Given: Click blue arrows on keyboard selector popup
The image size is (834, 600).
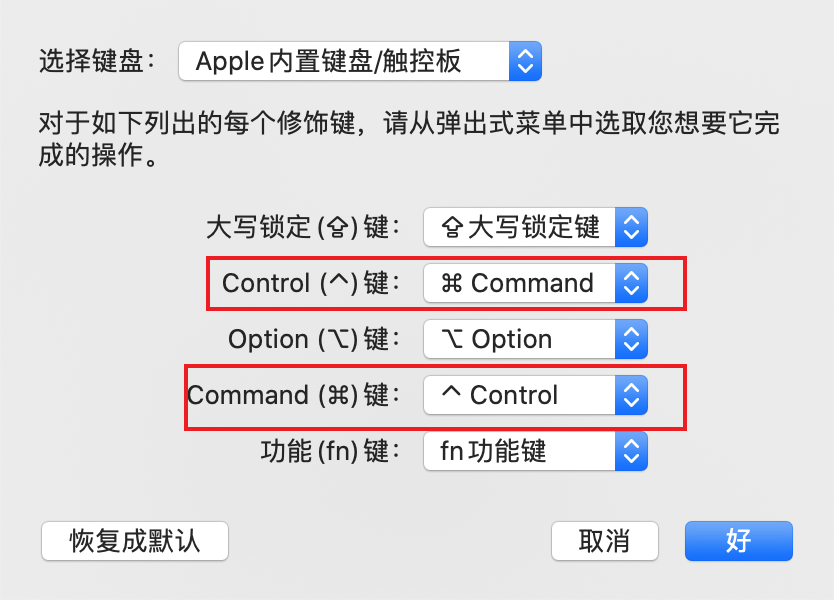Looking at the screenshot, I should pyautogui.click(x=528, y=61).
